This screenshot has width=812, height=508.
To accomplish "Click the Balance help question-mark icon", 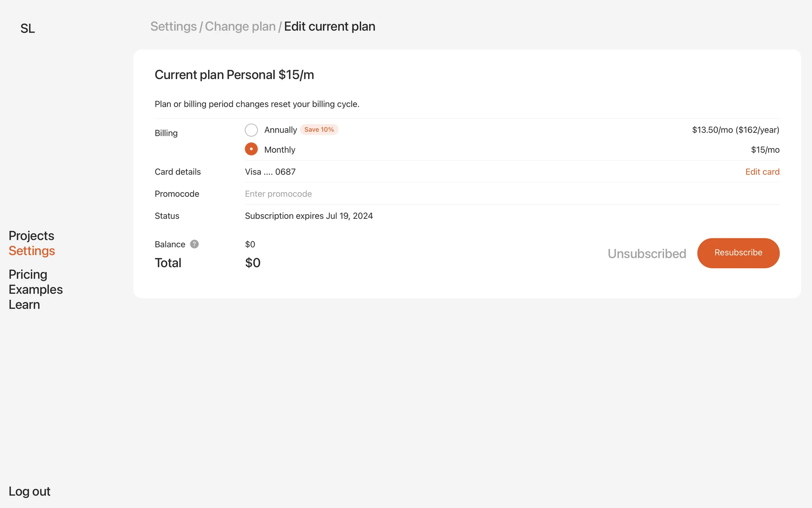I will (x=194, y=244).
